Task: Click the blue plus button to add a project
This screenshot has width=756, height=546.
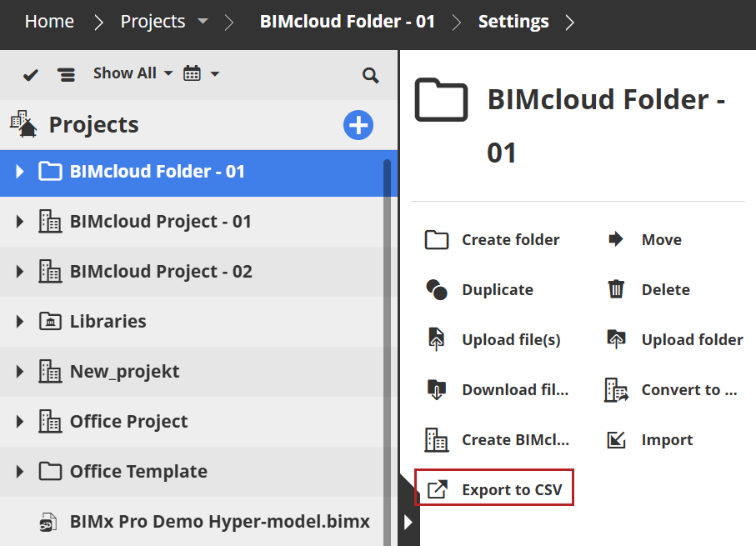Action: [x=358, y=125]
